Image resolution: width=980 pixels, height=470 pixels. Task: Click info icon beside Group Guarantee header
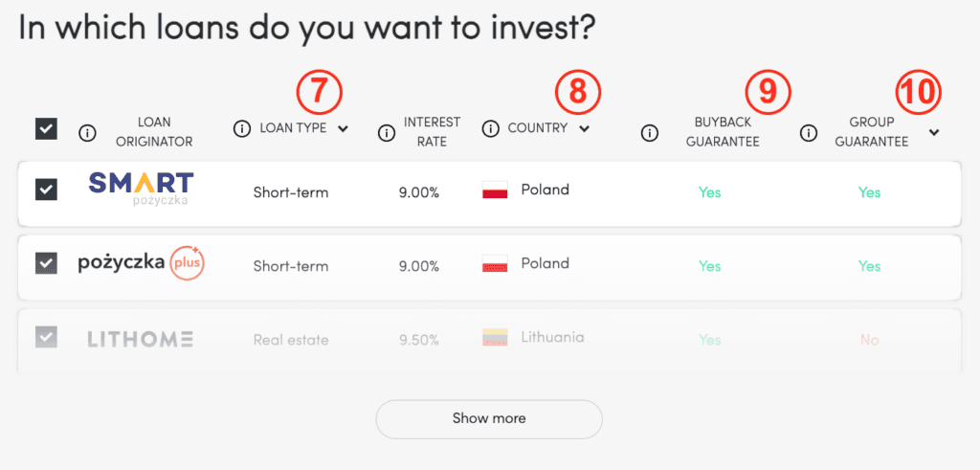(809, 132)
